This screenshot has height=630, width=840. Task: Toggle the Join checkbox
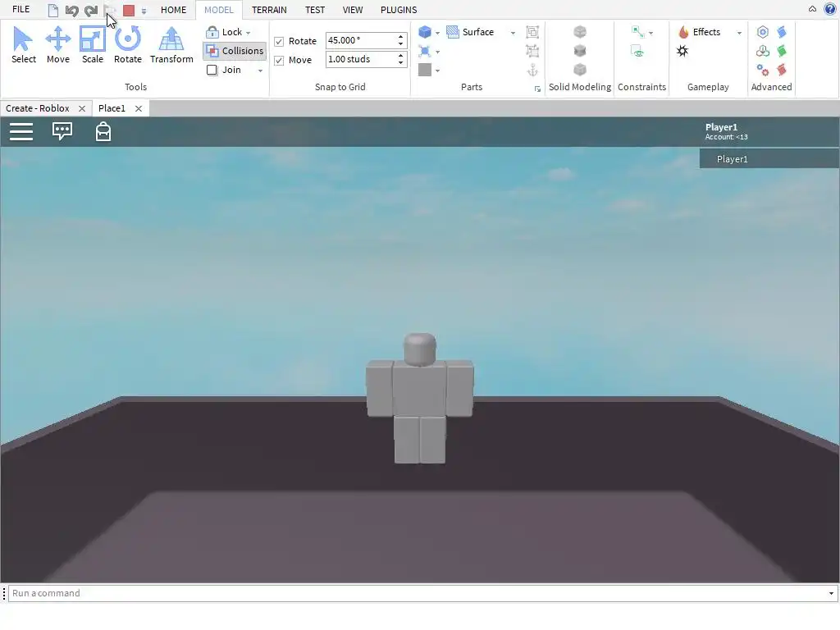pyautogui.click(x=212, y=71)
